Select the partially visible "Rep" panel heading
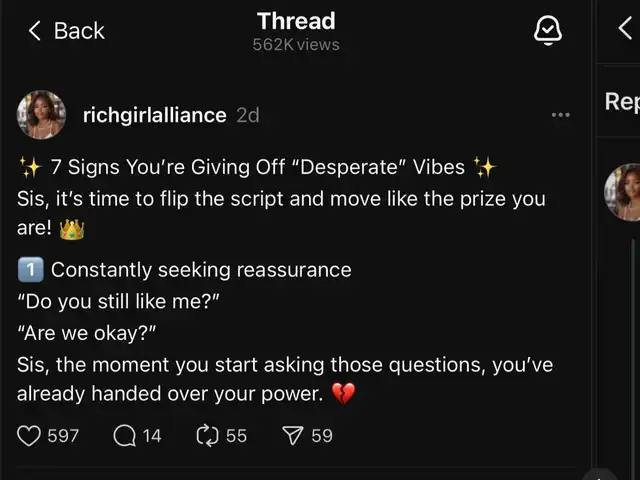 click(x=622, y=101)
